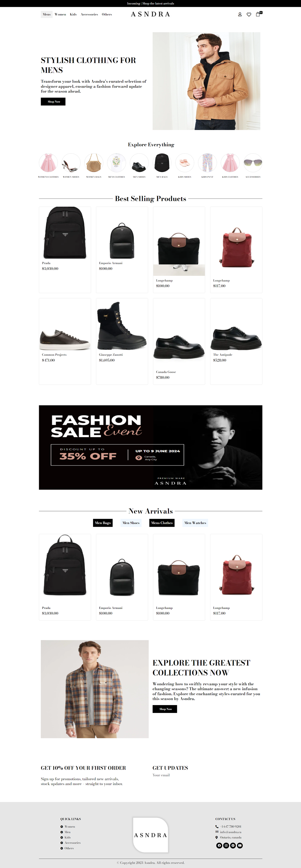
Task: Open the shopping bag cart icon
Action: (x=258, y=14)
